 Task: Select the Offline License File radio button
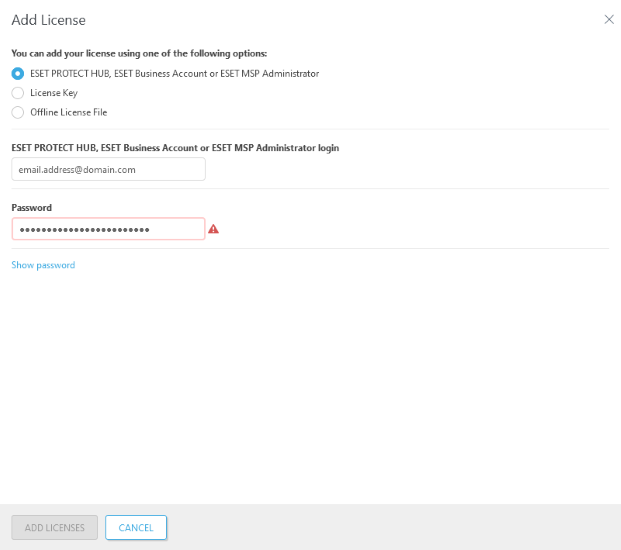click(x=17, y=112)
